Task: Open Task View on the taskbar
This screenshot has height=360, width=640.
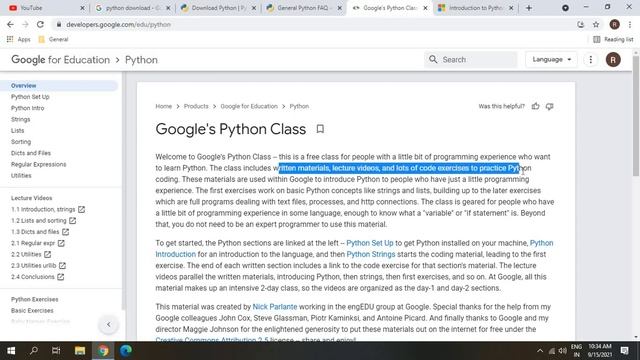Action: (56, 351)
